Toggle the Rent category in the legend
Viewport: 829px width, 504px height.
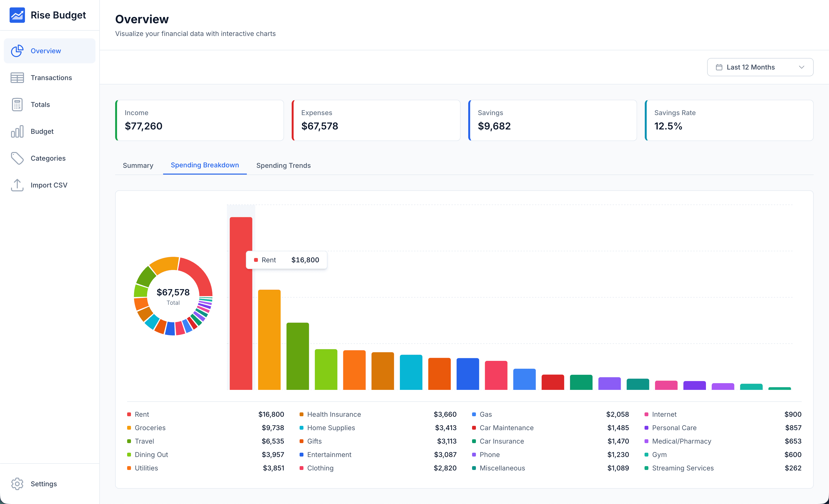tap(142, 414)
